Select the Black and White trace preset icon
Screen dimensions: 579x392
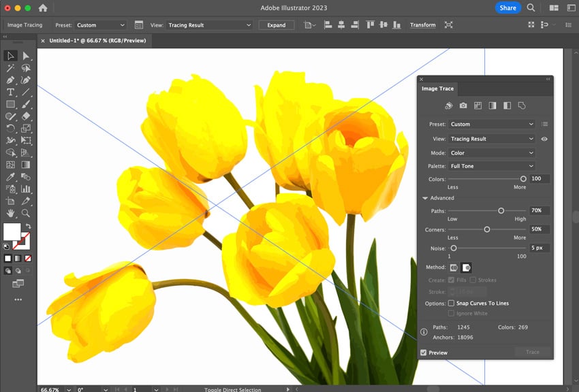pos(507,106)
